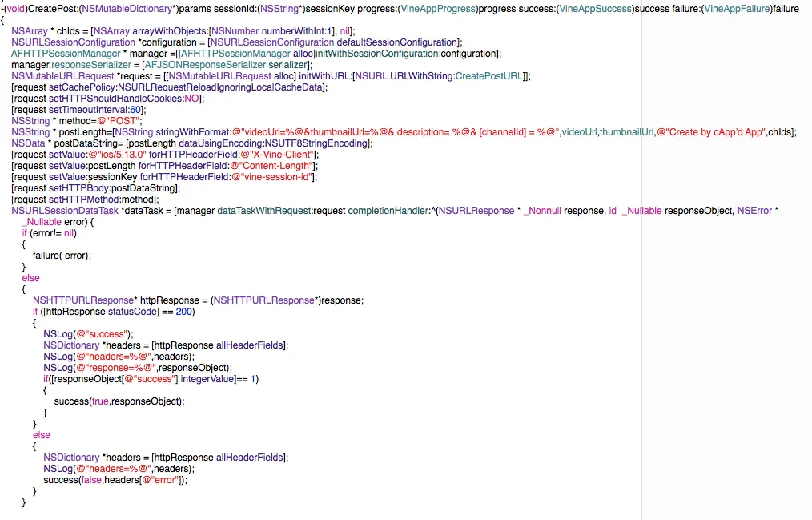The height and width of the screenshot is (520, 812).
Task: Click success(true,responseObject) call
Action: click(119, 401)
